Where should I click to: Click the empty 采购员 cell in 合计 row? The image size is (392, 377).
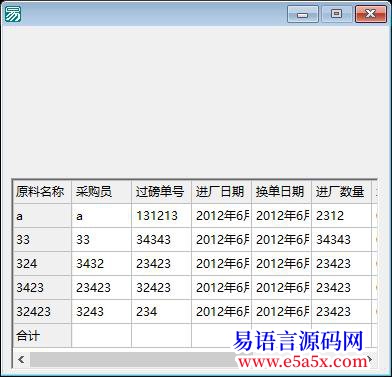[101, 336]
